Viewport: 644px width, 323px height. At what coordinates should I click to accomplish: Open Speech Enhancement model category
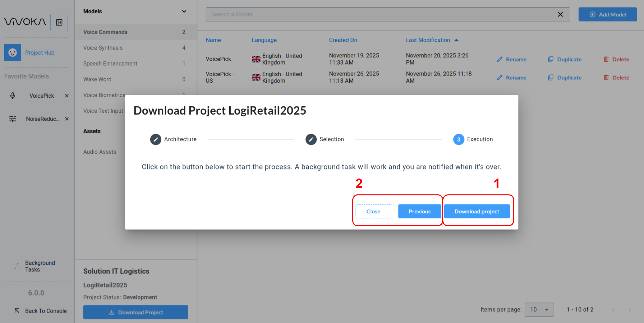(x=110, y=63)
